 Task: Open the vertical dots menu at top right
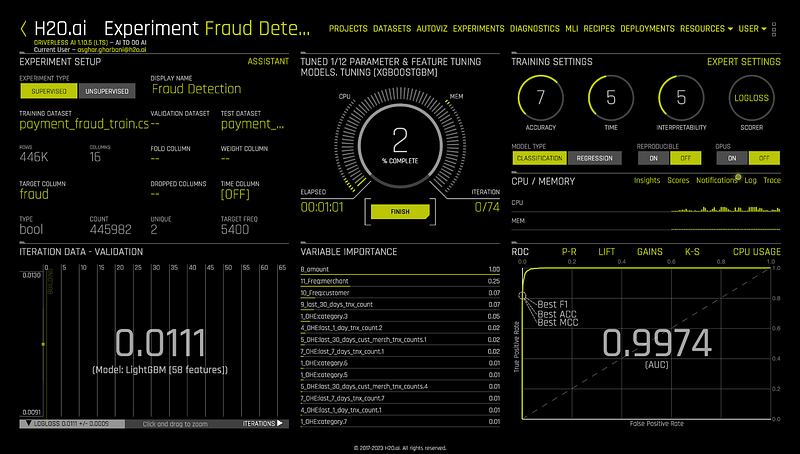(x=774, y=29)
